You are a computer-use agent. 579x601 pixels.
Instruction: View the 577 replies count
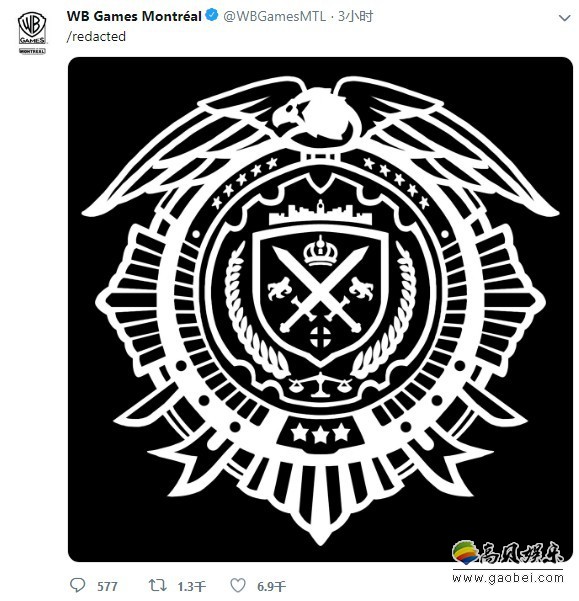pyautogui.click(x=107, y=586)
